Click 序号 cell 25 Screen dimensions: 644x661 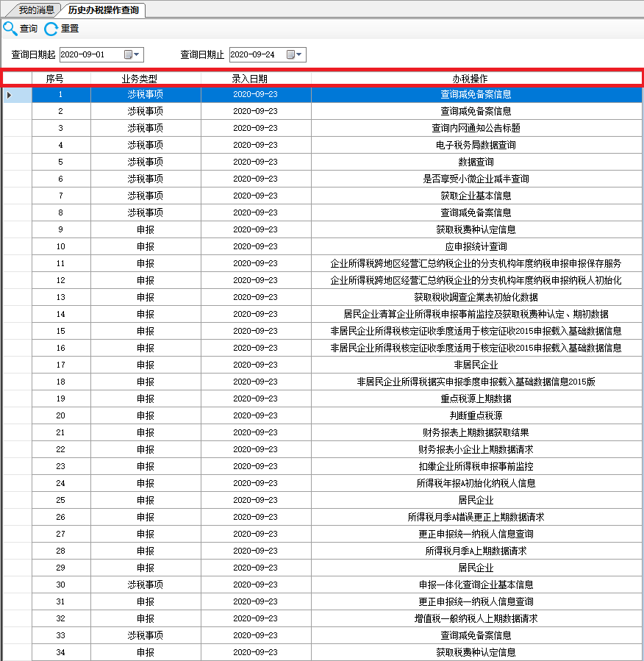[61, 500]
